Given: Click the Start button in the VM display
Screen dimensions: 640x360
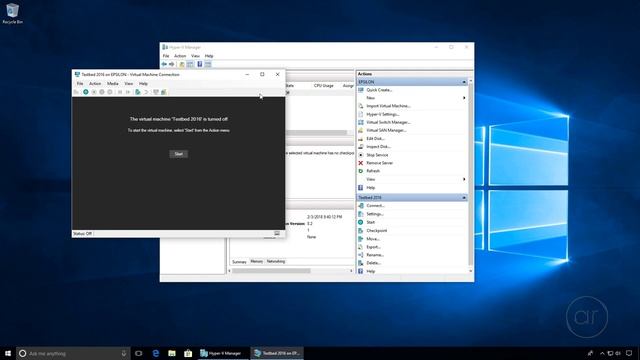Looking at the screenshot, I should tap(179, 154).
